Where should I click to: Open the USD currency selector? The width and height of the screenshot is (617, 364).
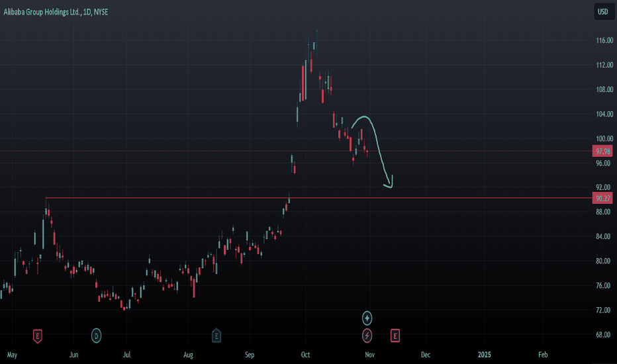[603, 12]
